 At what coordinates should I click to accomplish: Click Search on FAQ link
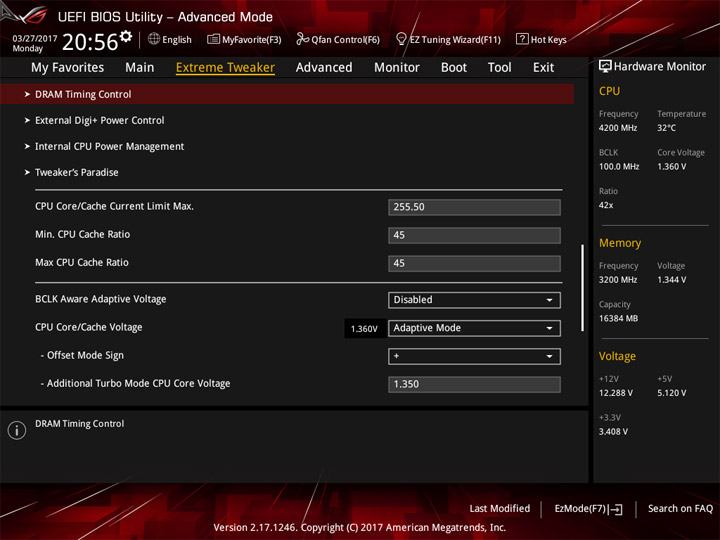coord(680,509)
